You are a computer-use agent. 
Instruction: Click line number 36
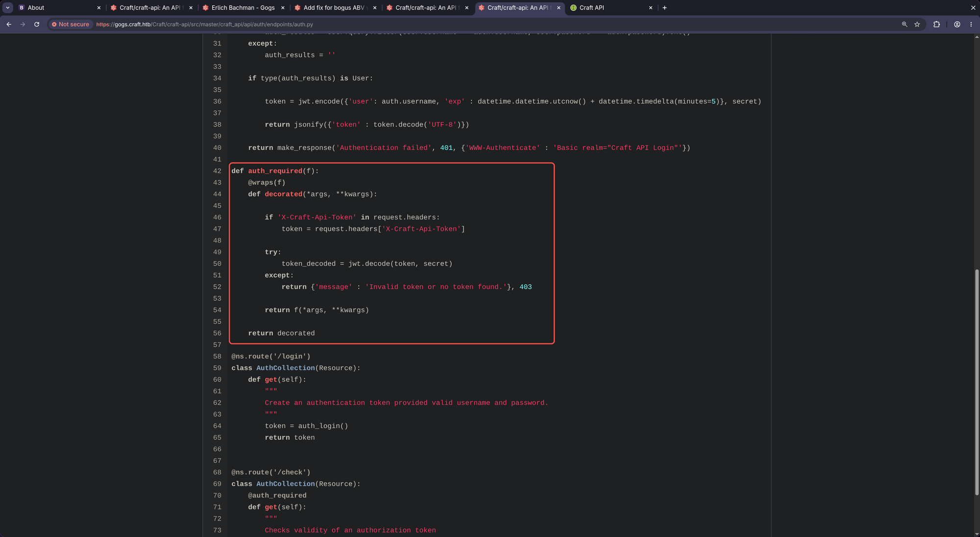click(217, 101)
